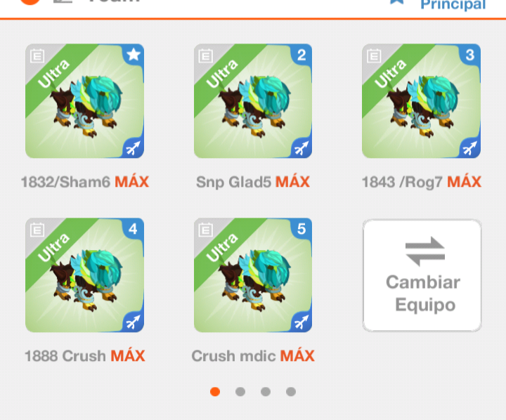Switch to the third page dot
The height and width of the screenshot is (420, 506).
(266, 392)
